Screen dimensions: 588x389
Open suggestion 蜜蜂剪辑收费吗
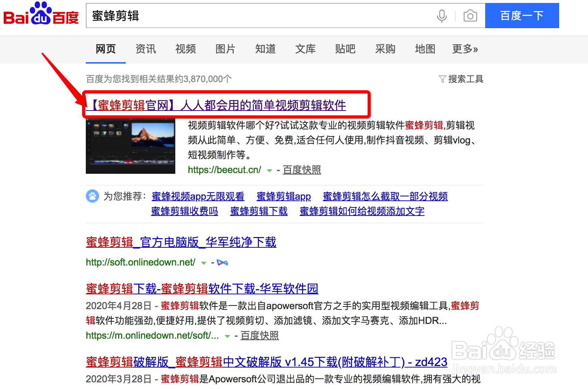tap(185, 211)
